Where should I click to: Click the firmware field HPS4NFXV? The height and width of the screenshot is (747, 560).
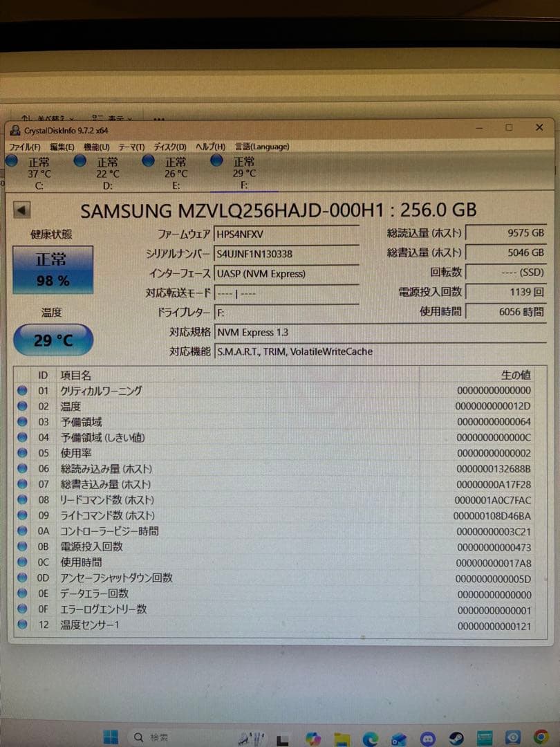point(286,234)
